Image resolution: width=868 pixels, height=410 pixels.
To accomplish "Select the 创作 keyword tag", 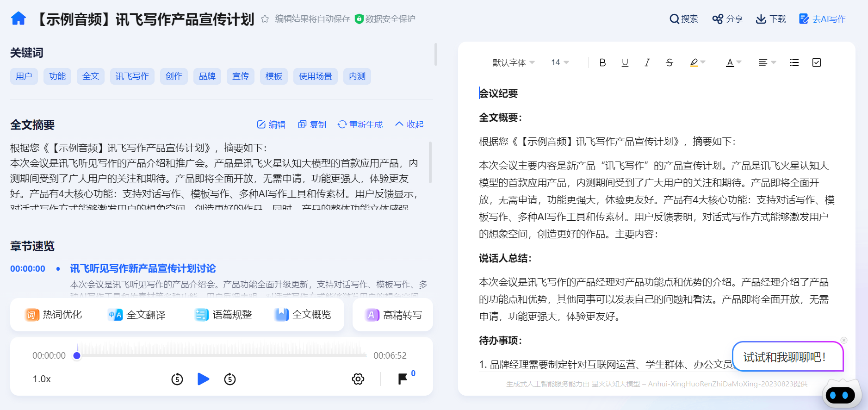I will pos(174,76).
